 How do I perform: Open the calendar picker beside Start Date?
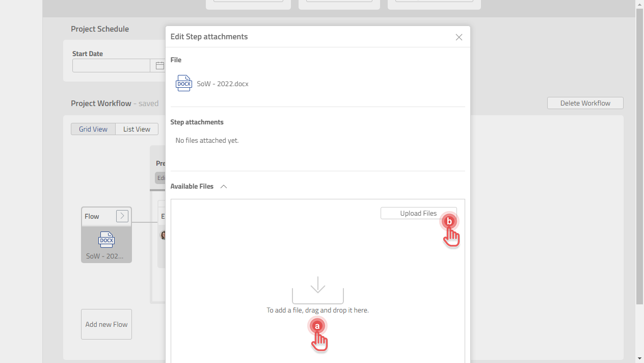[159, 65]
